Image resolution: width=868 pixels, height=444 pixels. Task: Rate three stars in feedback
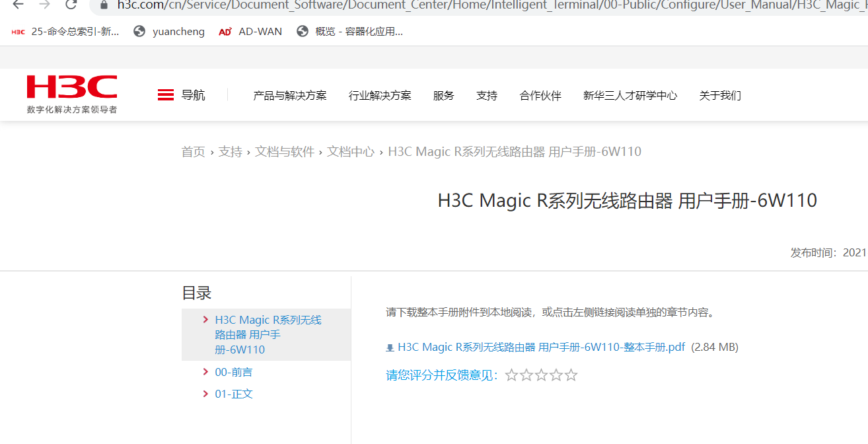tap(541, 375)
